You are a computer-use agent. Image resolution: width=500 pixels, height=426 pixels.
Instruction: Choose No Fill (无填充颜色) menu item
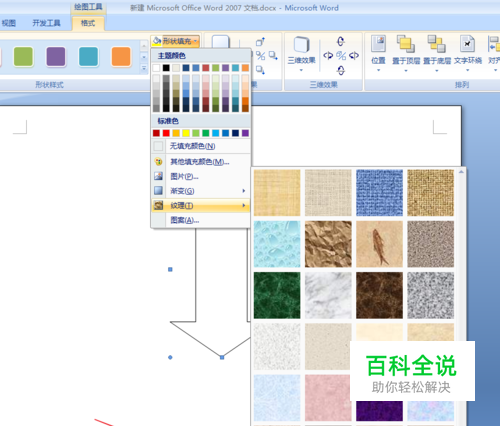coord(201,146)
